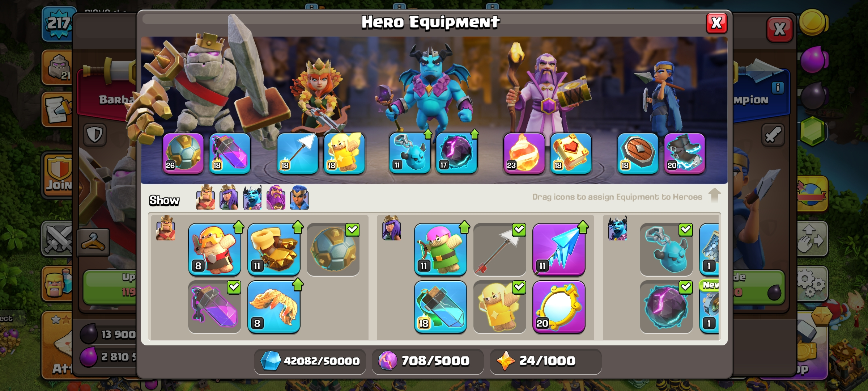This screenshot has width=868, height=391.
Task: Click the Starry Ore counter 24/1000
Action: point(546,361)
